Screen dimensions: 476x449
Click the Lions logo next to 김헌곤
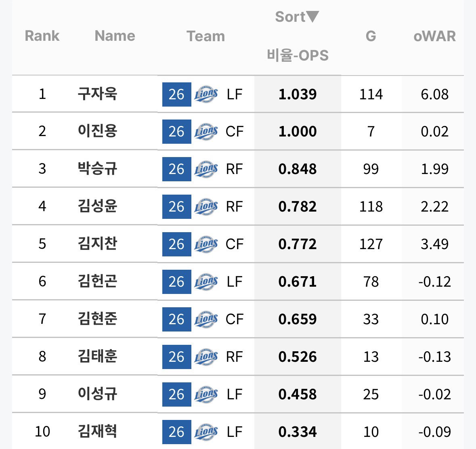206,282
